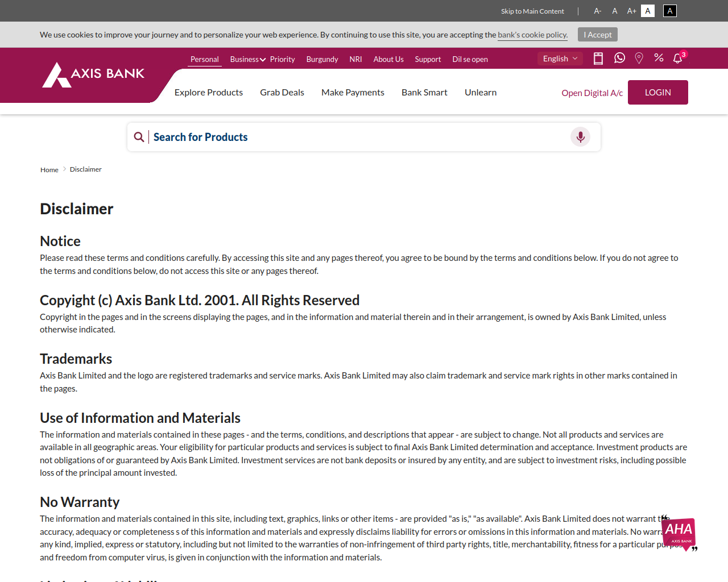Open the Unlearn menu
Screen dimensions: 728x582
(481, 92)
